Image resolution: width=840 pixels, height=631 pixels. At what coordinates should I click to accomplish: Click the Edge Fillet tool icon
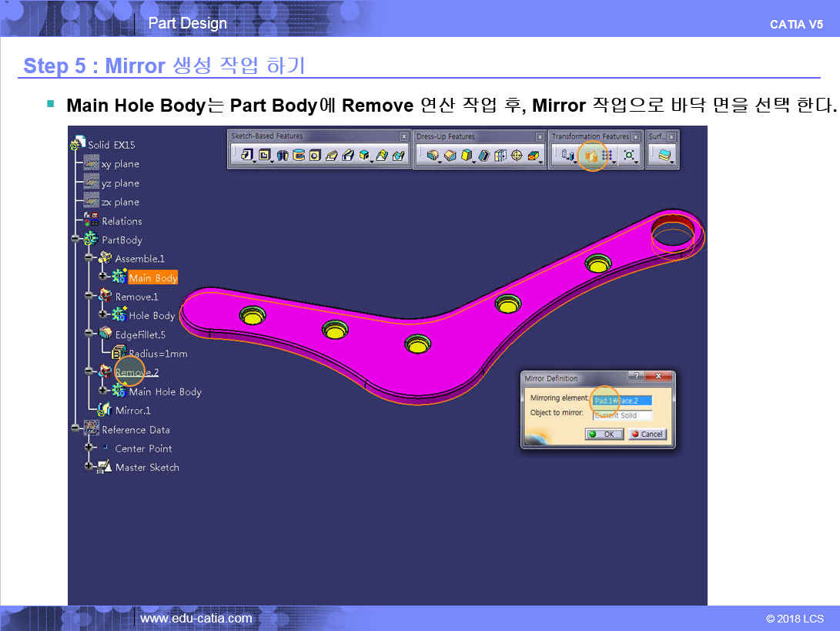(433, 156)
